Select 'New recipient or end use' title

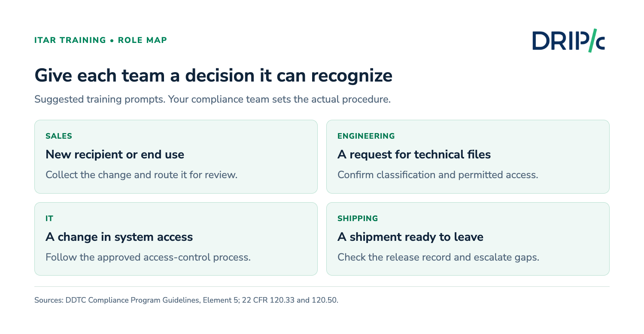point(115,155)
